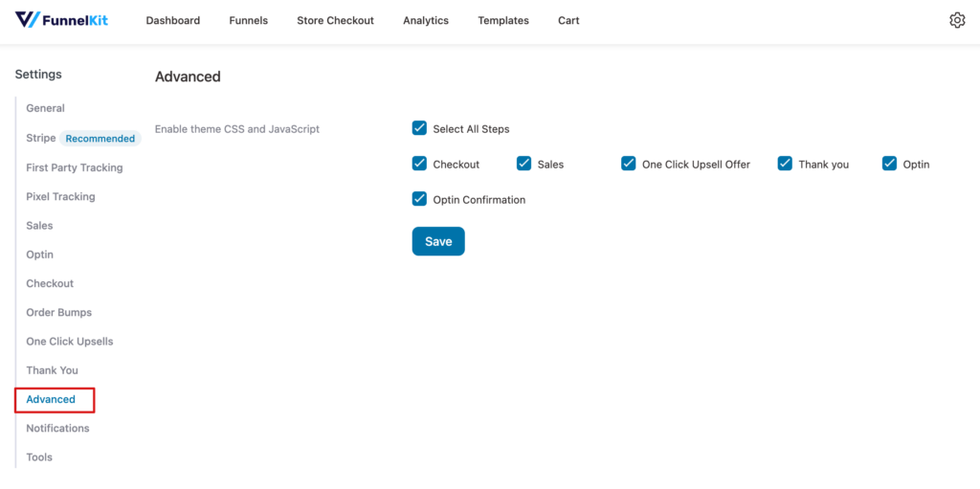Screen dimensions: 980x489
Task: Toggle the Sales step checkbox
Action: pyautogui.click(x=523, y=164)
